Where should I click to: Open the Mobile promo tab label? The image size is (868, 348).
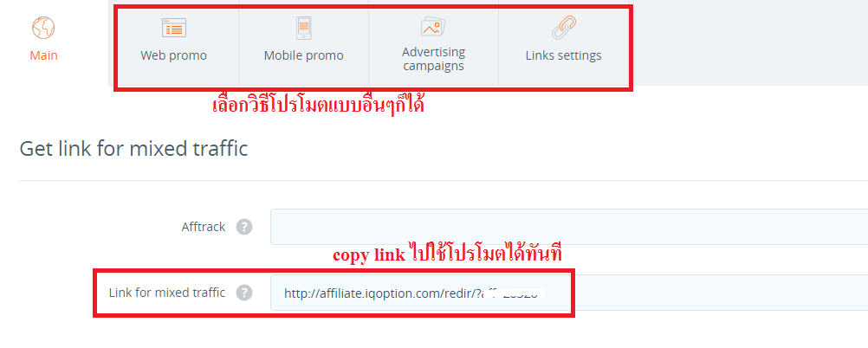coord(303,56)
